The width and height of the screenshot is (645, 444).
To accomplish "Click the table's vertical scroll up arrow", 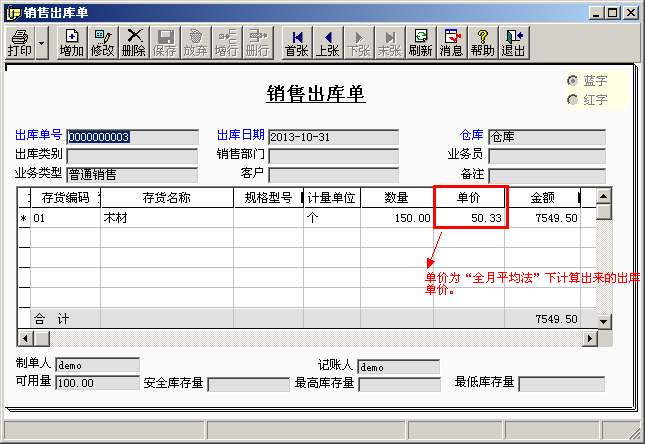I will pos(603,196).
